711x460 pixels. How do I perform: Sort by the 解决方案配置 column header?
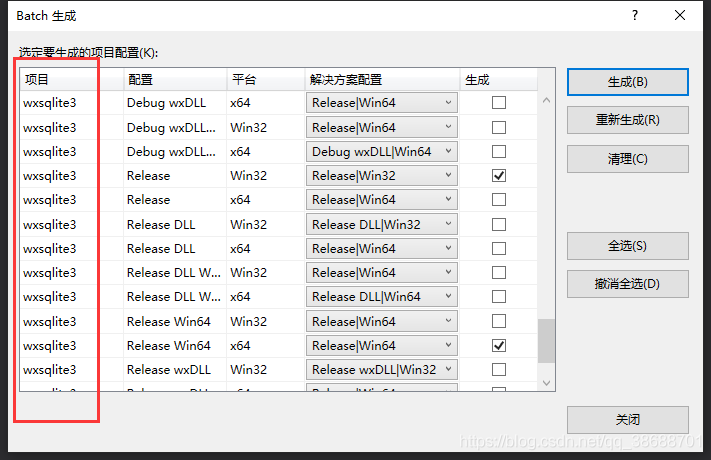382,80
